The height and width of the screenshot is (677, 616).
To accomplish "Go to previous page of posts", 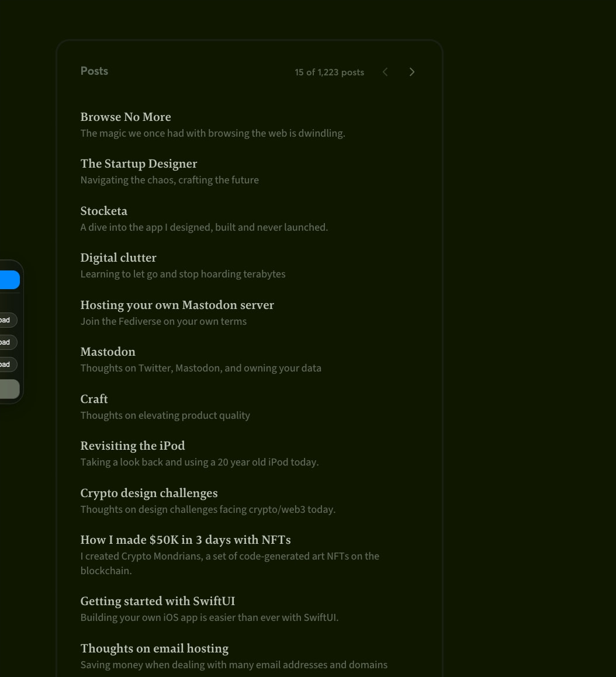I will [385, 72].
